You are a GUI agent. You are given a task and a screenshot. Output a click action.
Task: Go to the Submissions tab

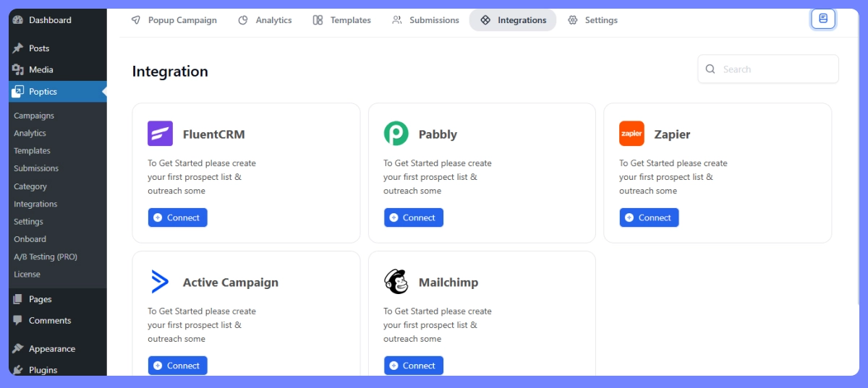425,20
